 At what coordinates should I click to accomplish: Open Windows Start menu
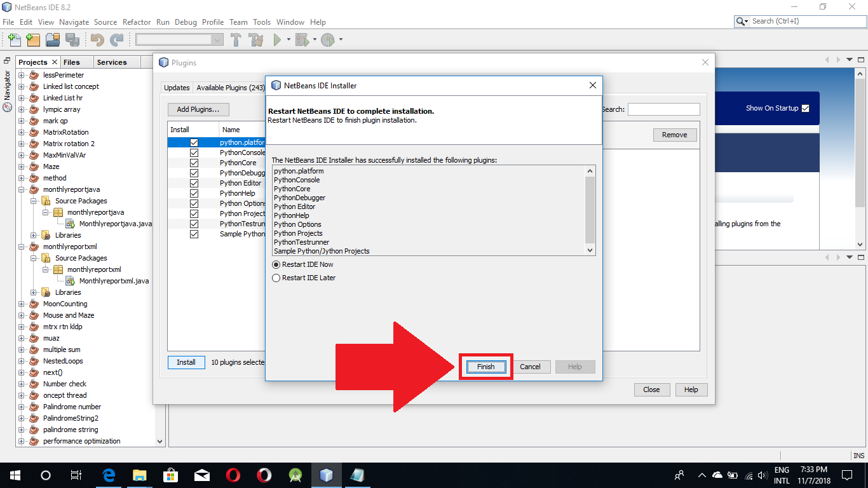click(15, 475)
